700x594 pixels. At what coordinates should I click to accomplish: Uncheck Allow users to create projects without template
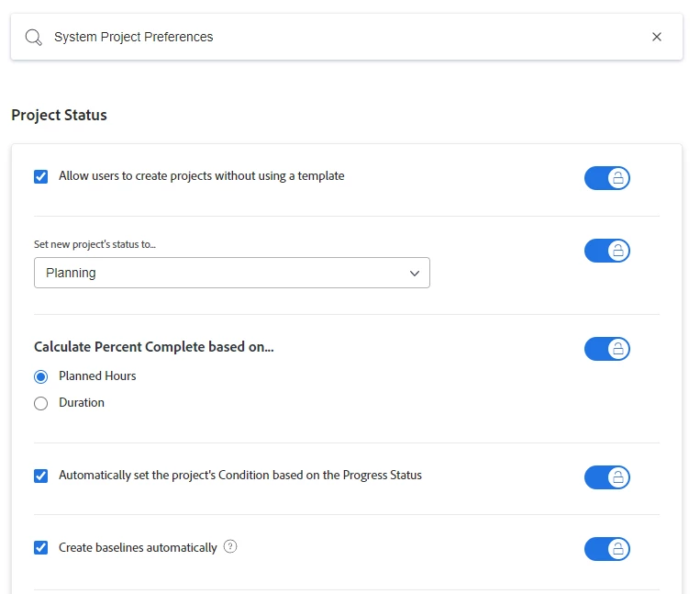[41, 176]
